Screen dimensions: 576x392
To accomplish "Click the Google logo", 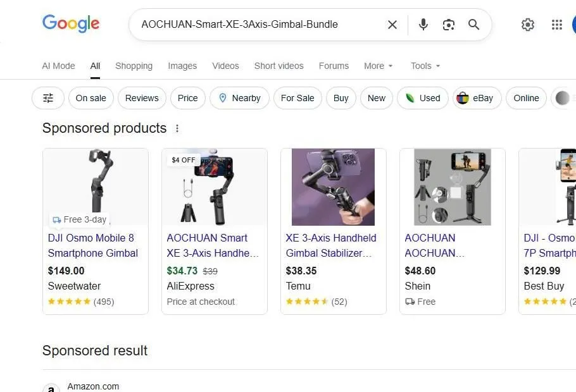I will [70, 24].
